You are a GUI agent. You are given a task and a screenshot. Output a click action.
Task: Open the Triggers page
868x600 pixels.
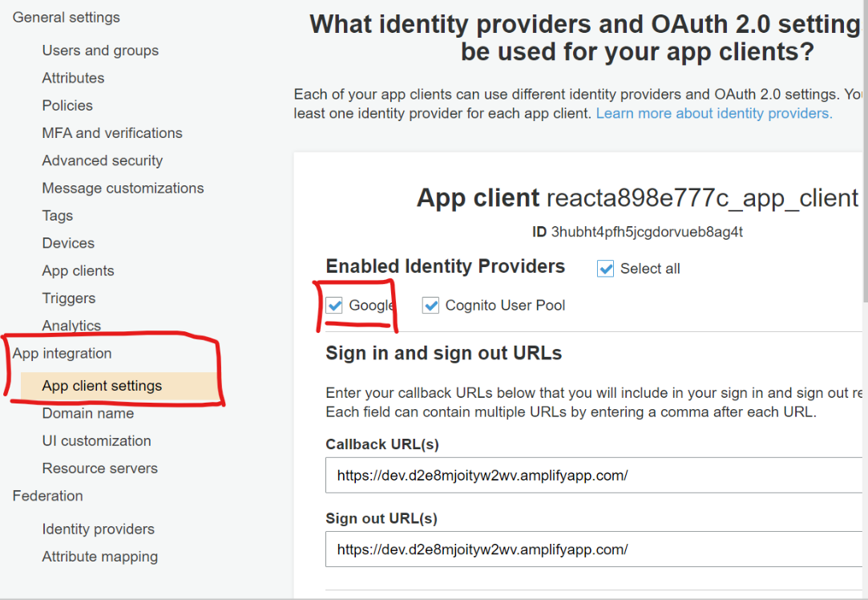pyautogui.click(x=69, y=298)
